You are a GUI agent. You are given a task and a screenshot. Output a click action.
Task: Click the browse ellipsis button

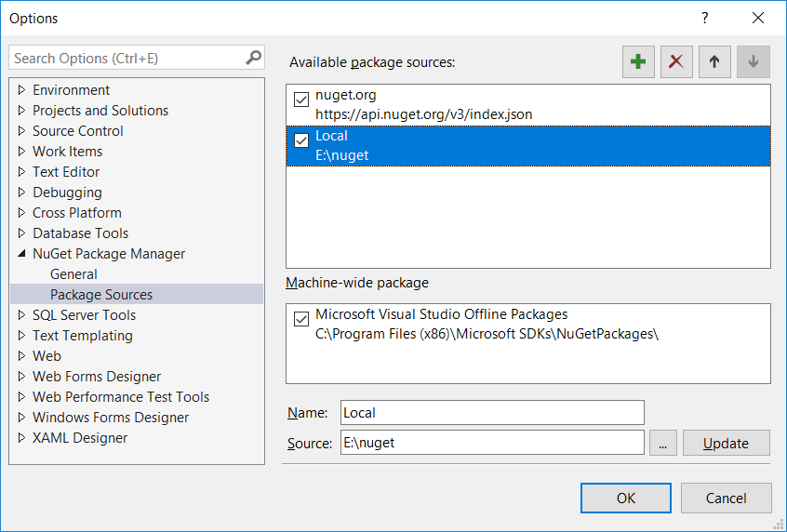[663, 443]
